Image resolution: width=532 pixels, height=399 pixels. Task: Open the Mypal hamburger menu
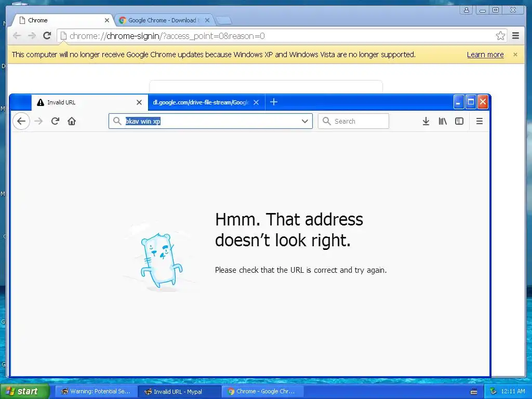(x=480, y=121)
